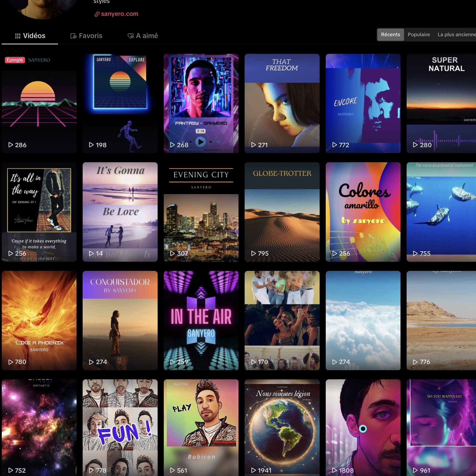Select the Récents sort option
Viewport: 476px width, 476px height.
(390, 34)
